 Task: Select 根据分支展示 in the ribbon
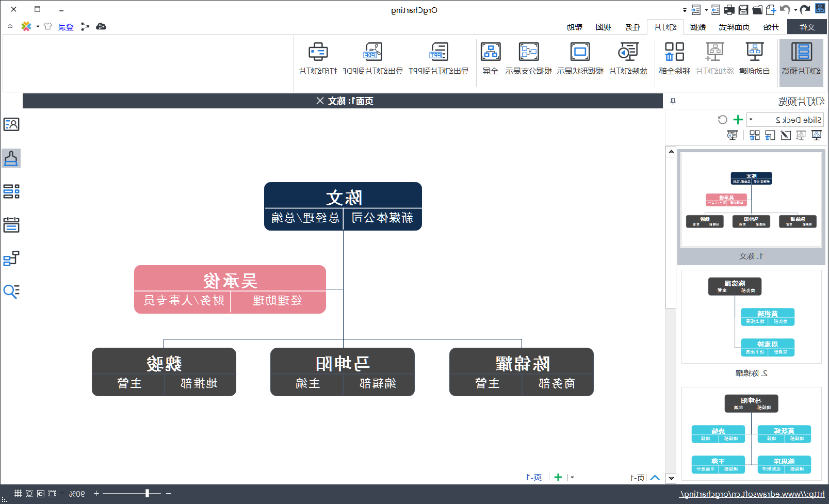pyautogui.click(x=529, y=59)
